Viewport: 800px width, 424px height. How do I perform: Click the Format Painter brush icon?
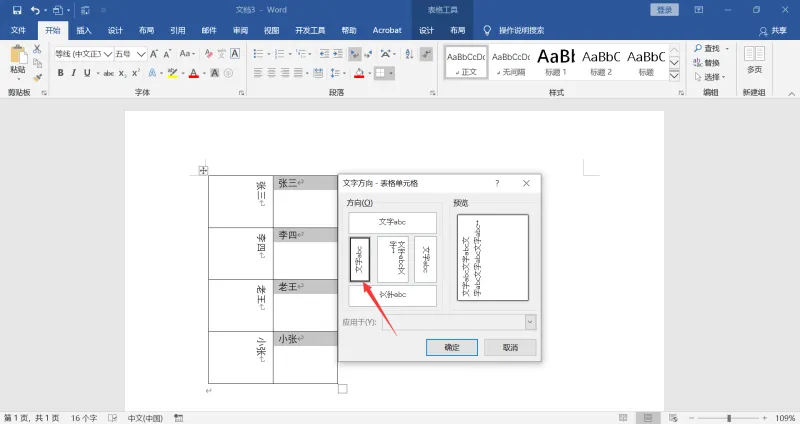(x=37, y=78)
